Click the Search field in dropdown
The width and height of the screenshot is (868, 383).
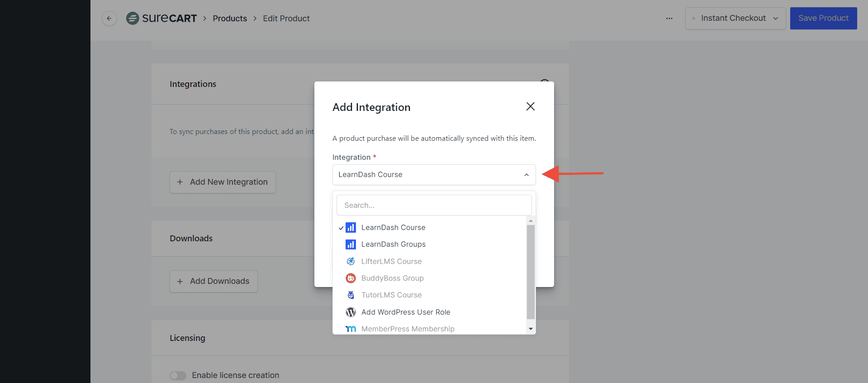[434, 205]
